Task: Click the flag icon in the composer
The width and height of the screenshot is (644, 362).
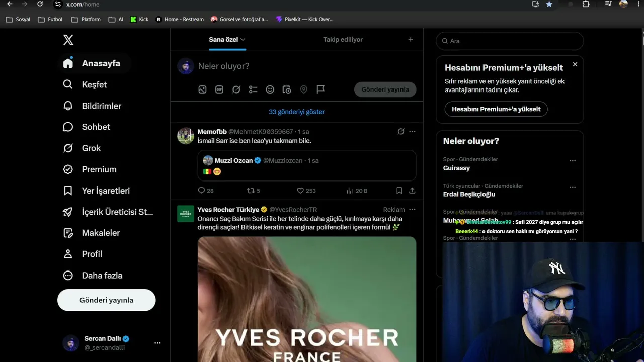Action: pyautogui.click(x=320, y=89)
